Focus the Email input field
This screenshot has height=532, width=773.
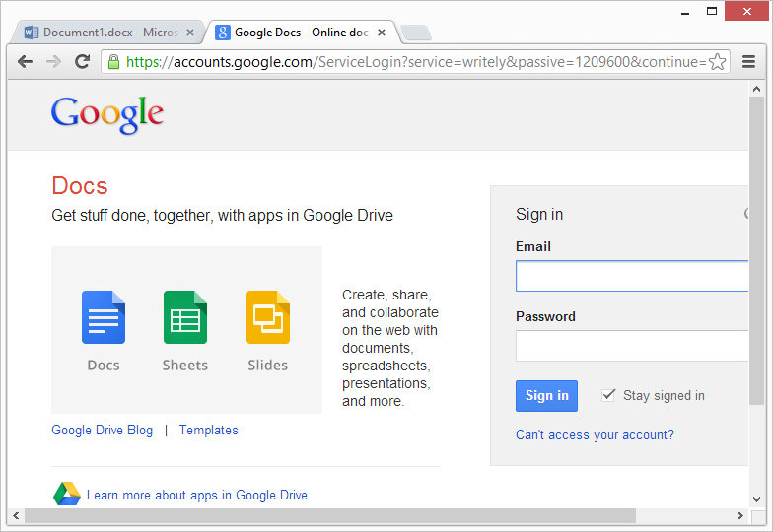click(x=632, y=276)
